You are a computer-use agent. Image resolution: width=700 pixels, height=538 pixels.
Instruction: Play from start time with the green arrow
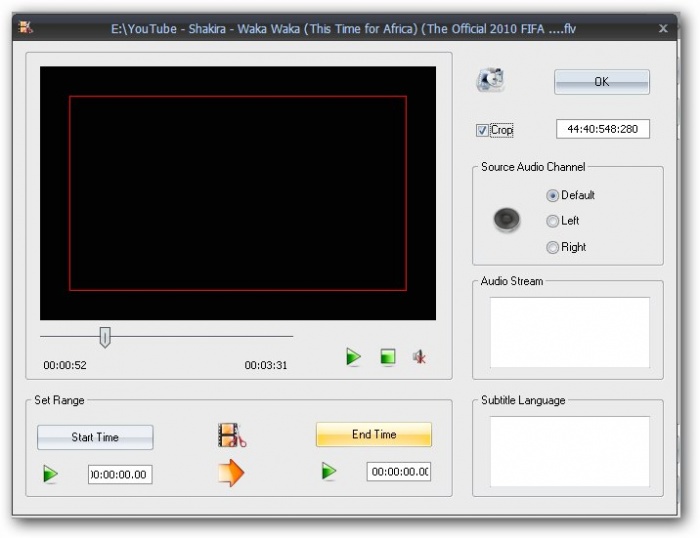[50, 474]
